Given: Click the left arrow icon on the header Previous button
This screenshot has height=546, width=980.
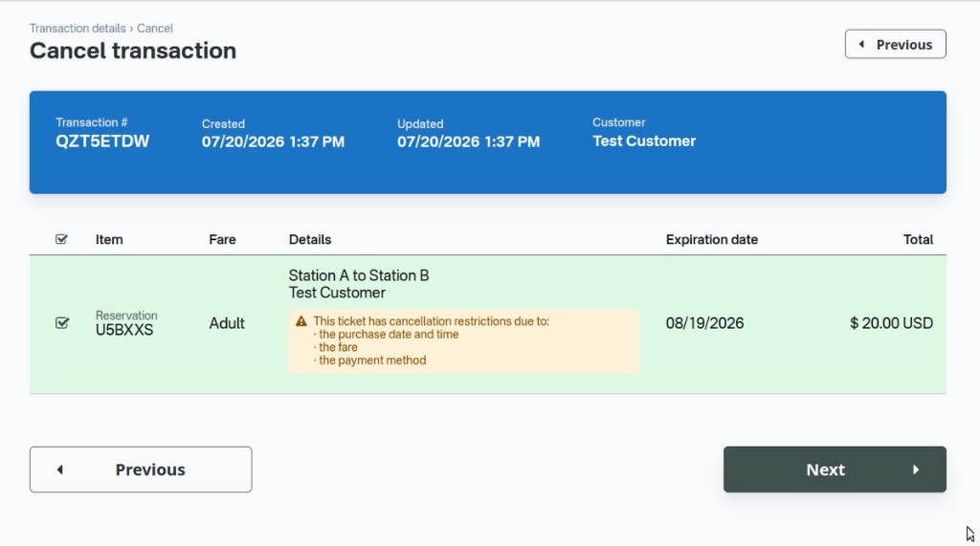Looking at the screenshot, I should (x=862, y=44).
